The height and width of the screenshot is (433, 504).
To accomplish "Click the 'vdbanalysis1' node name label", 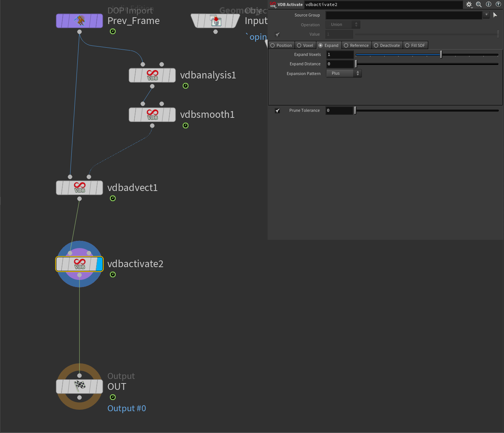I will point(208,75).
